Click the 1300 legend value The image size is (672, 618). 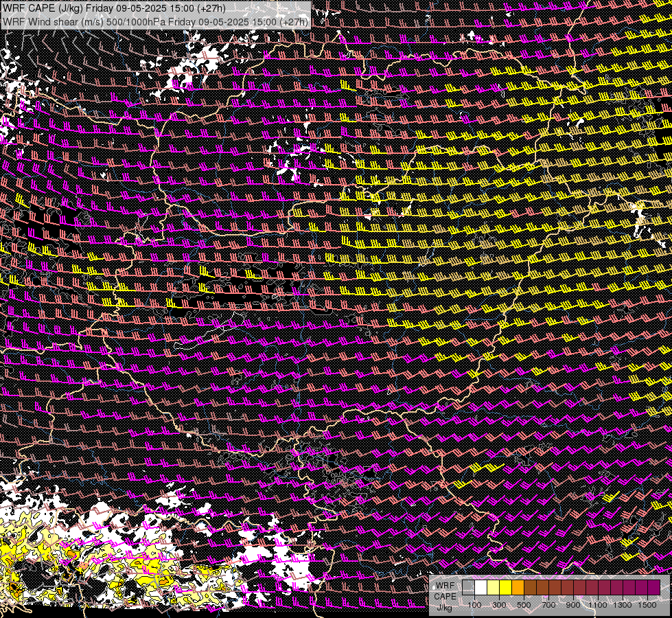pos(623,605)
